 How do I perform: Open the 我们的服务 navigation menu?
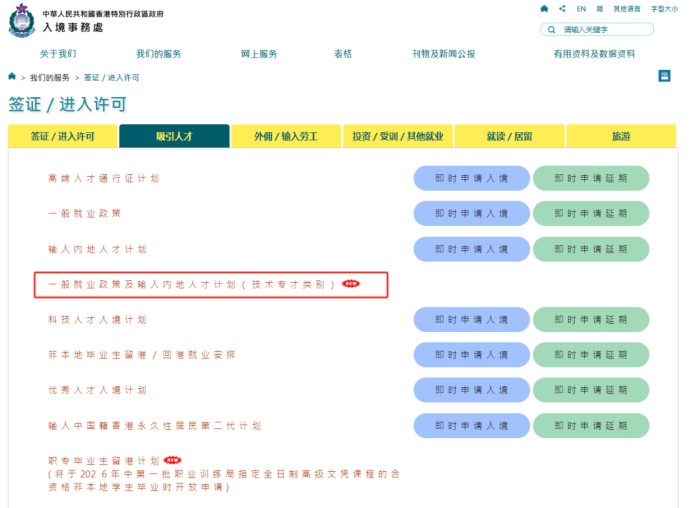click(158, 54)
